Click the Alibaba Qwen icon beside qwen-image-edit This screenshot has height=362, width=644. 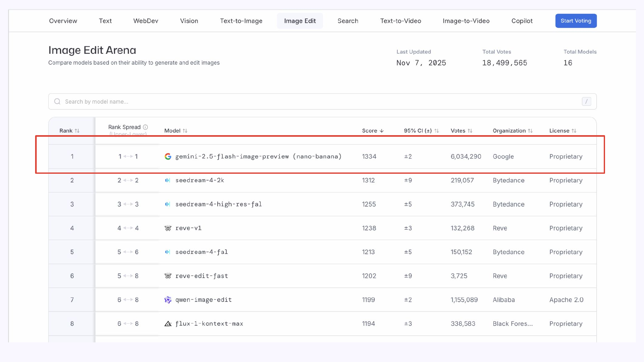click(168, 300)
